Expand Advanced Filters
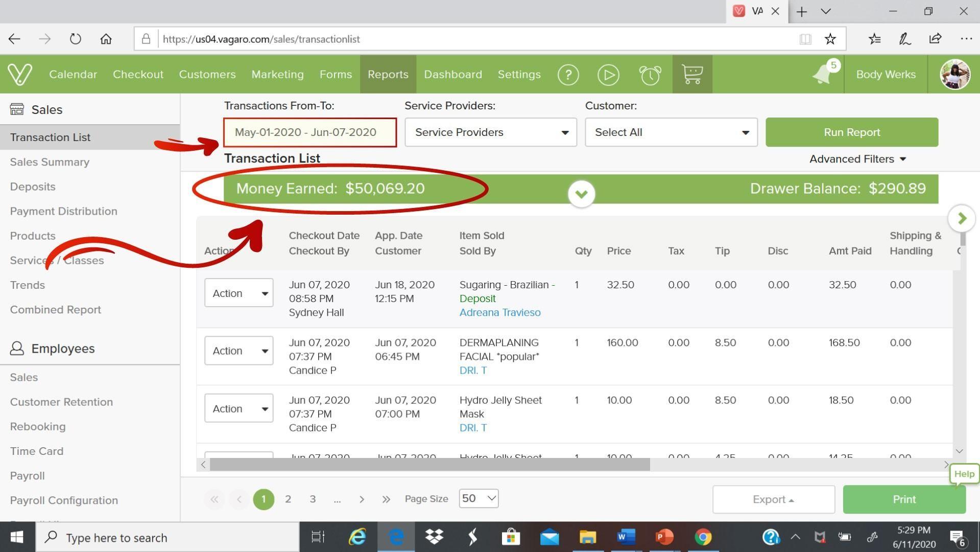The image size is (980, 552). (857, 159)
